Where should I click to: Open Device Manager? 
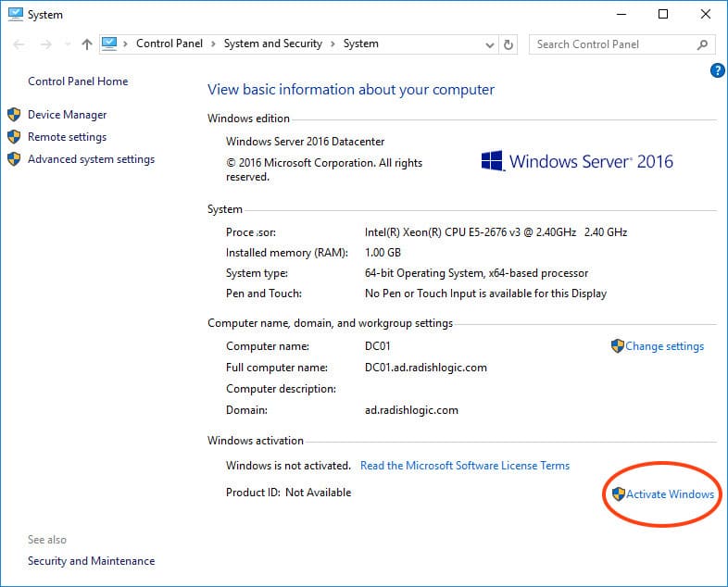click(x=67, y=115)
